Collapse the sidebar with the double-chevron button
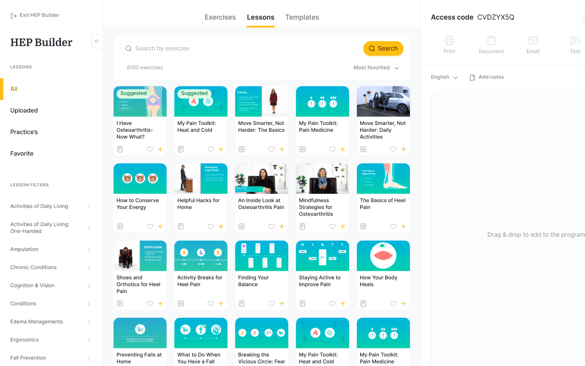This screenshot has height=366, width=585. (x=97, y=41)
